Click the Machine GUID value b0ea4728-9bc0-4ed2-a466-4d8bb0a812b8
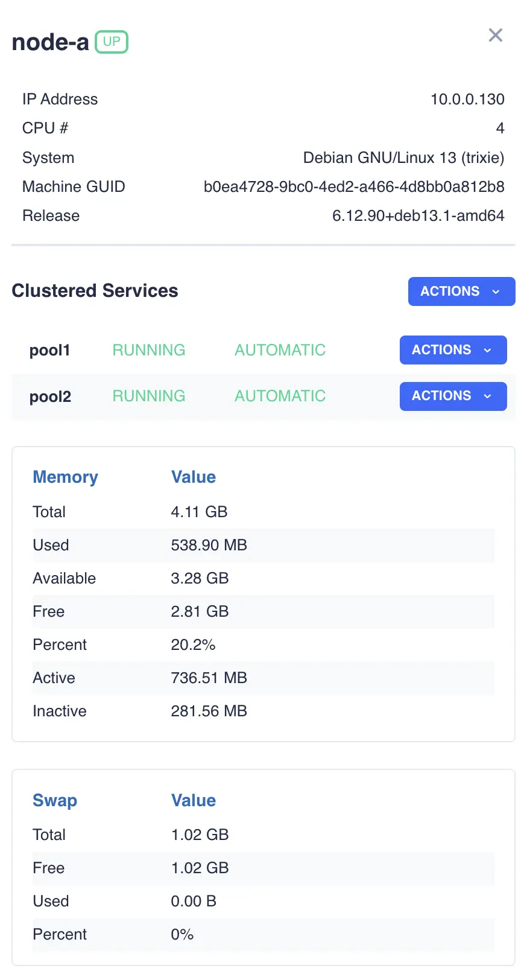This screenshot has height=980, width=527. coord(354,186)
